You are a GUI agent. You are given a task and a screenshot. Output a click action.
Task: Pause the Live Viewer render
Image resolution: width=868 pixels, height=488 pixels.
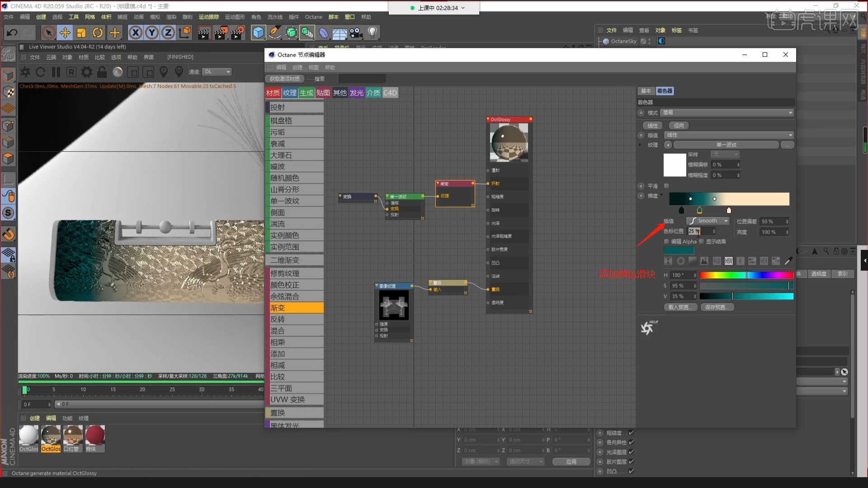coord(56,72)
